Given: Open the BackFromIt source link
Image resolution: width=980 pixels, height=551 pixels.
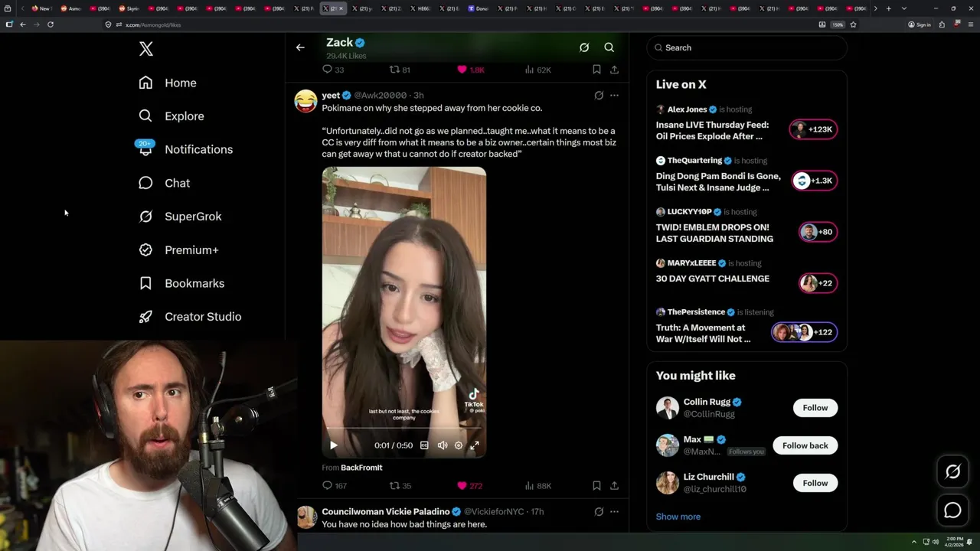Looking at the screenshot, I should [x=361, y=468].
